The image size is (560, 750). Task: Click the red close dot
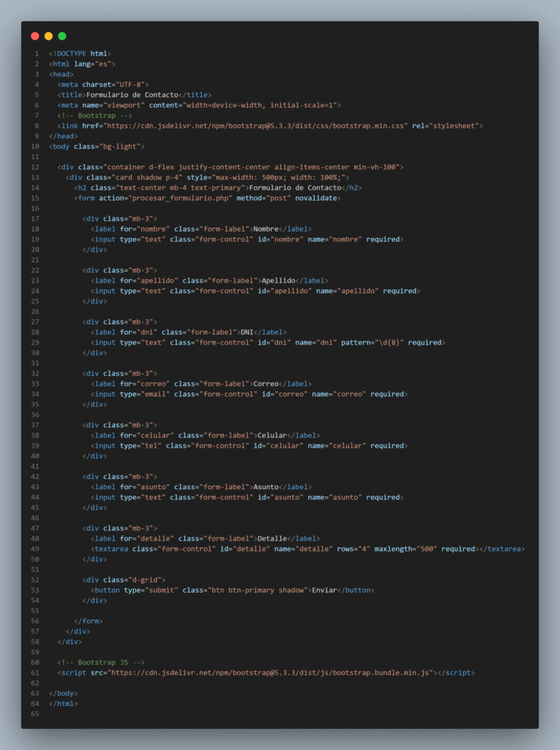[x=35, y=36]
